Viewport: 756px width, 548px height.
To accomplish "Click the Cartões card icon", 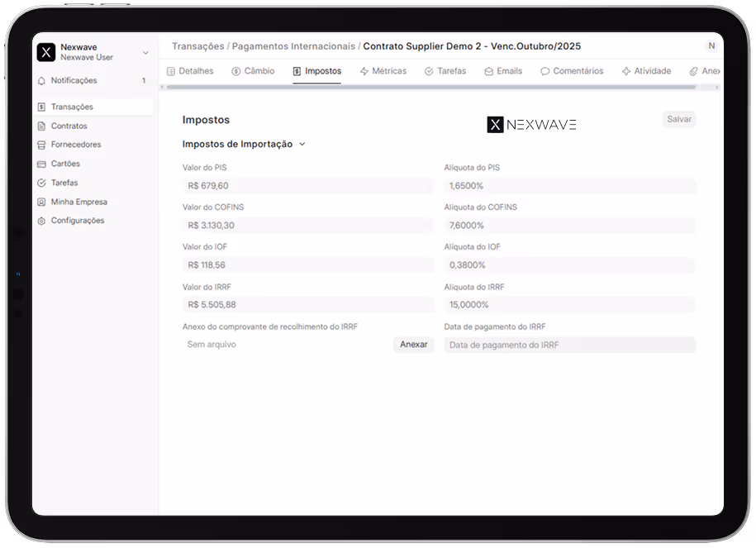I will (42, 164).
